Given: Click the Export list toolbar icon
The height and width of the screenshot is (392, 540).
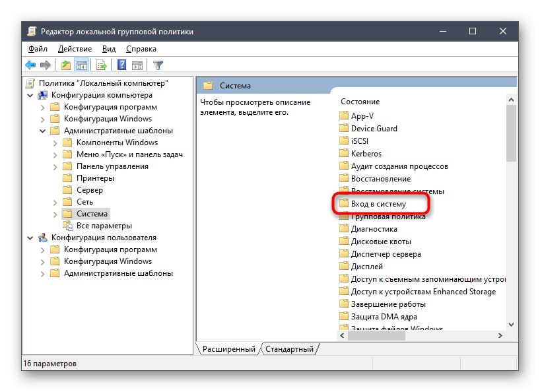Looking at the screenshot, I should click(100, 65).
